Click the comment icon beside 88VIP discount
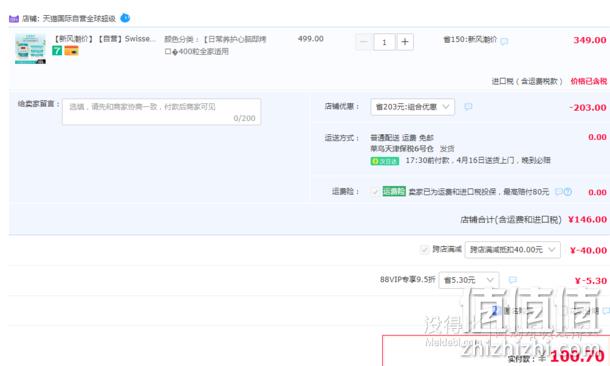Viewport: 610px width, 366px height. 513,280
